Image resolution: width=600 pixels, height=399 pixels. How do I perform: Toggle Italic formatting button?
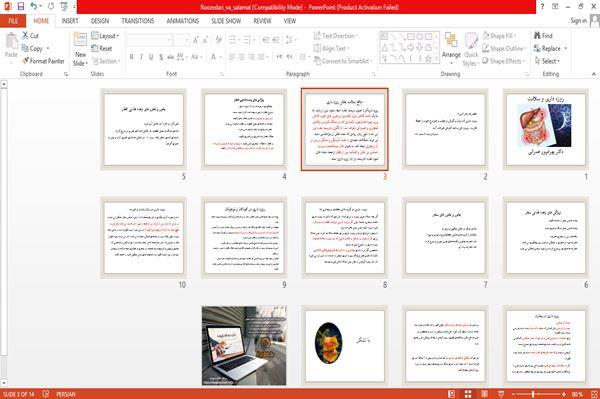(141, 57)
